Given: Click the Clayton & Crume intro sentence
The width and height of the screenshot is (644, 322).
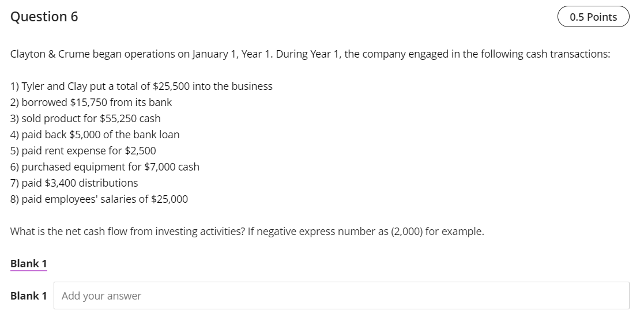Looking at the screenshot, I should tap(310, 54).
